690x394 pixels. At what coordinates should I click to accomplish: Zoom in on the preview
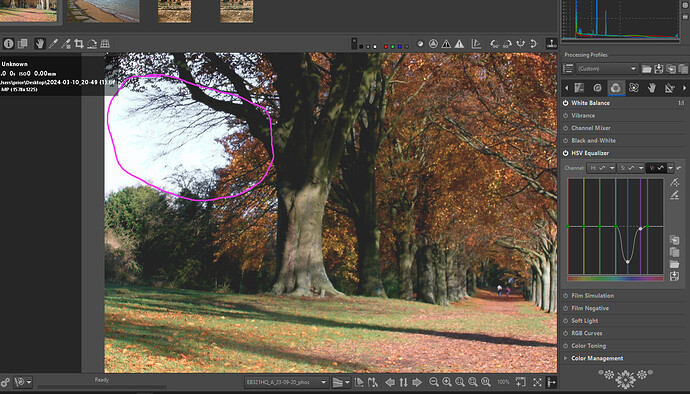pyautogui.click(x=447, y=382)
